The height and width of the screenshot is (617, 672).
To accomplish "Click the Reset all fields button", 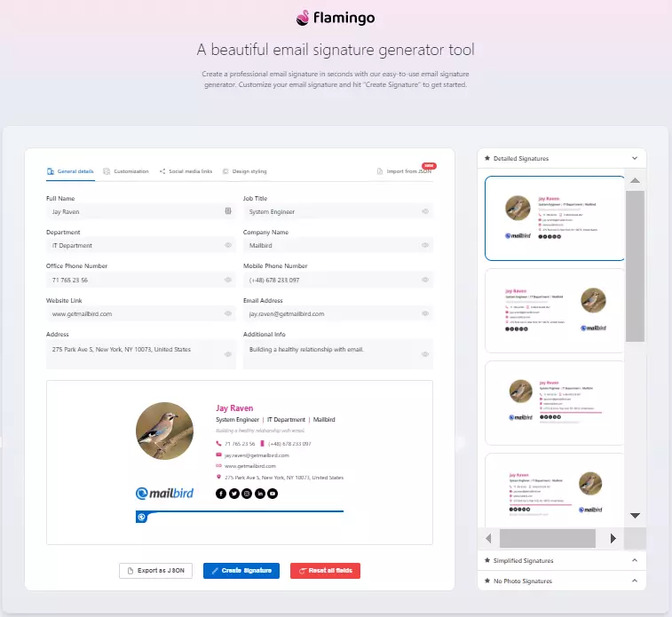I will tap(325, 571).
